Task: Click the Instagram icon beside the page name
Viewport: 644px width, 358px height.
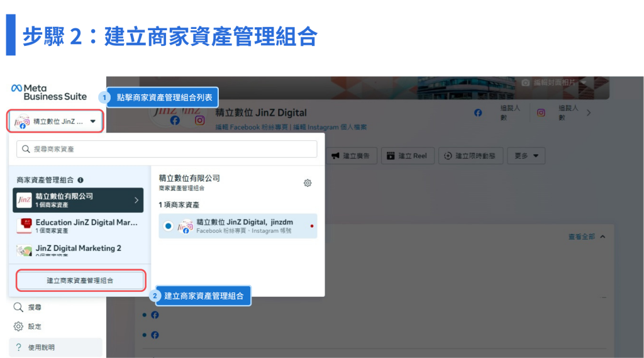Action: 199,120
